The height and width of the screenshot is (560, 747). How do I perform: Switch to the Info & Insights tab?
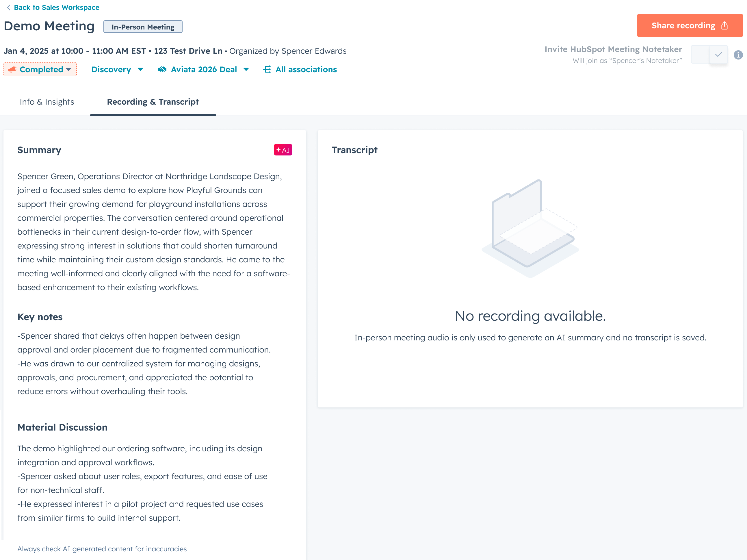point(47,102)
